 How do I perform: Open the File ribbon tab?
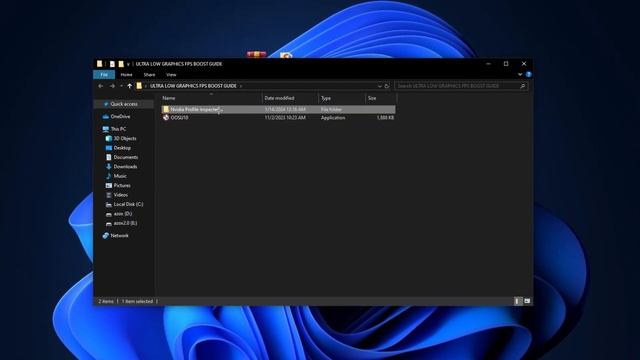pyautogui.click(x=104, y=75)
